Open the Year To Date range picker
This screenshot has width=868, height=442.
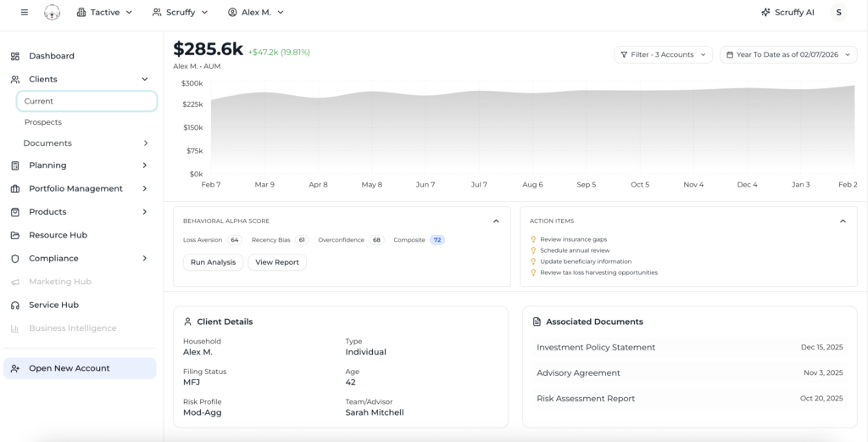point(788,54)
